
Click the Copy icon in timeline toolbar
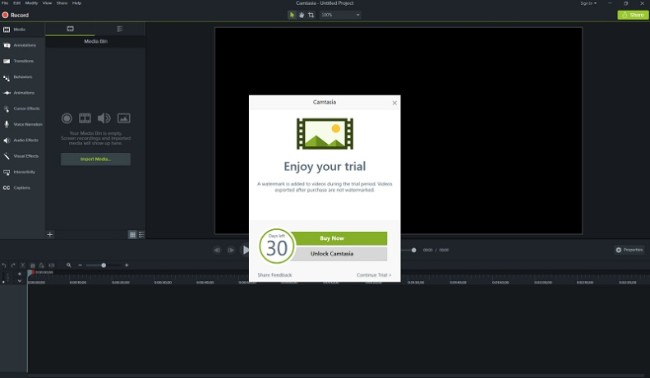point(32,265)
